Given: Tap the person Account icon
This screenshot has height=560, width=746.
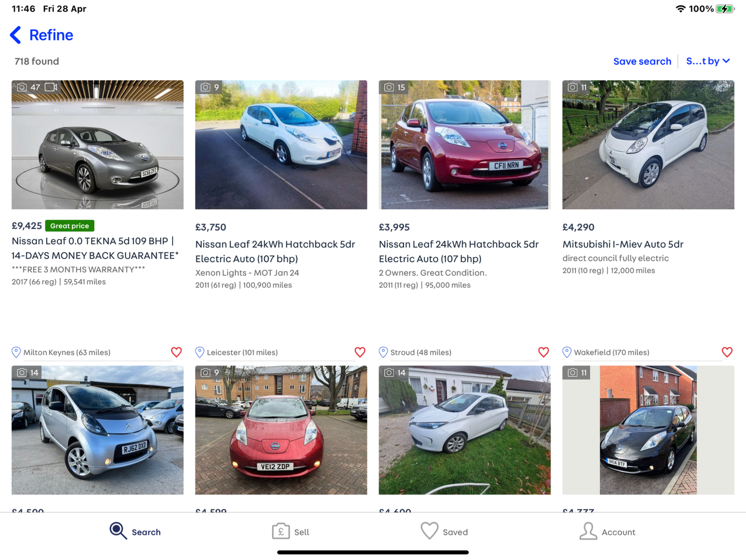Looking at the screenshot, I should click(x=588, y=531).
